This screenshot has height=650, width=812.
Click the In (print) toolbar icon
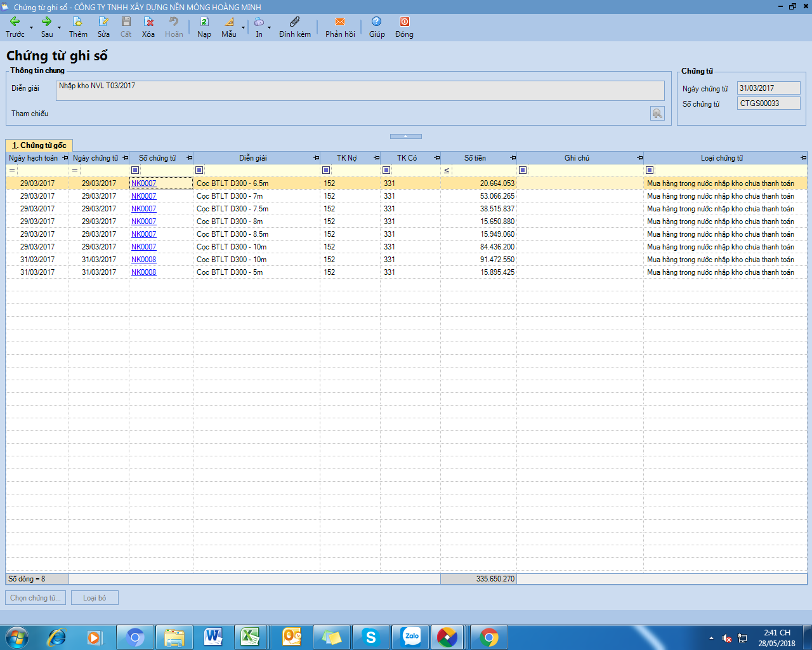pos(259,22)
